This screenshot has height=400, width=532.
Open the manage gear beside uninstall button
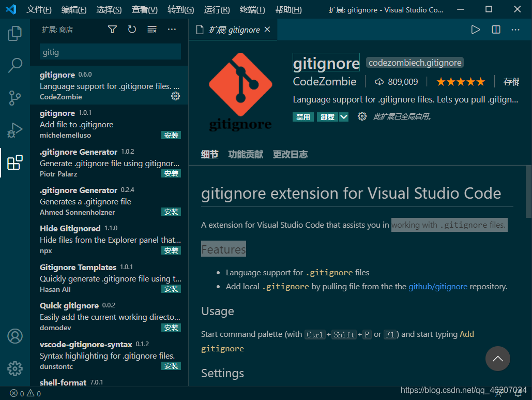(362, 117)
